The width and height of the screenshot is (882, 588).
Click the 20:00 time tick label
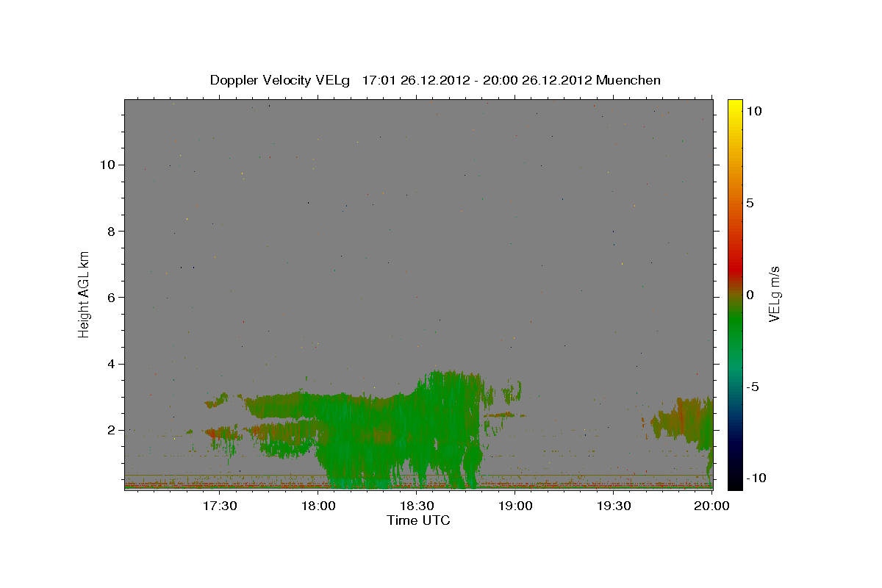pyautogui.click(x=711, y=506)
